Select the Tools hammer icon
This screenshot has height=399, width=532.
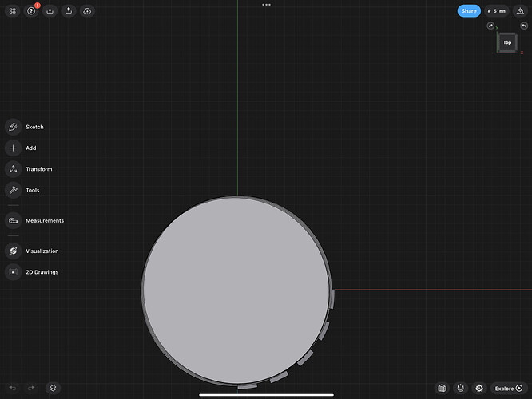(x=14, y=190)
